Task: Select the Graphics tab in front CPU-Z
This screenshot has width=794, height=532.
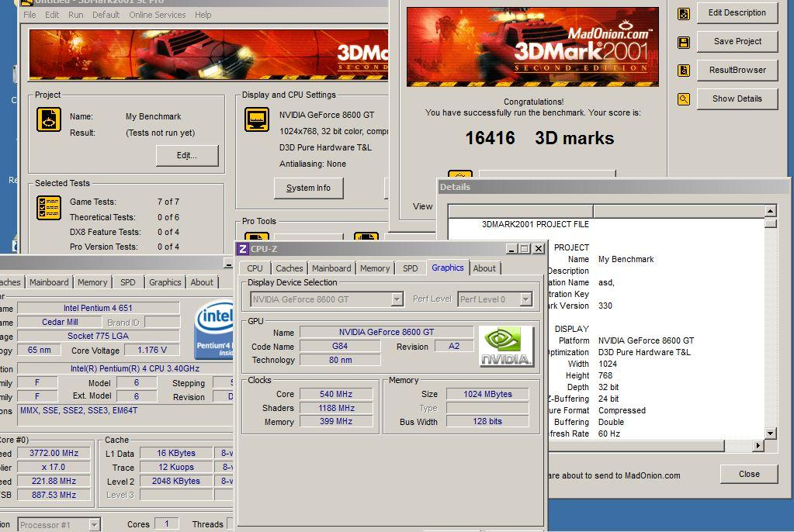Action: (448, 268)
